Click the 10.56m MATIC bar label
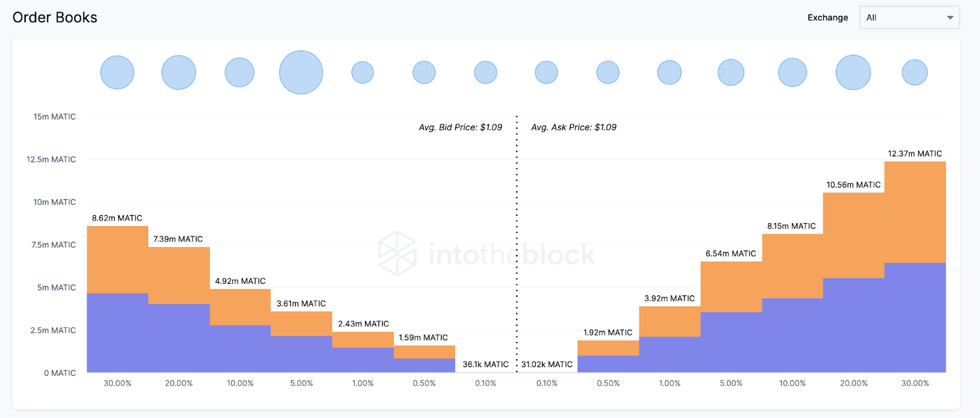 (853, 184)
